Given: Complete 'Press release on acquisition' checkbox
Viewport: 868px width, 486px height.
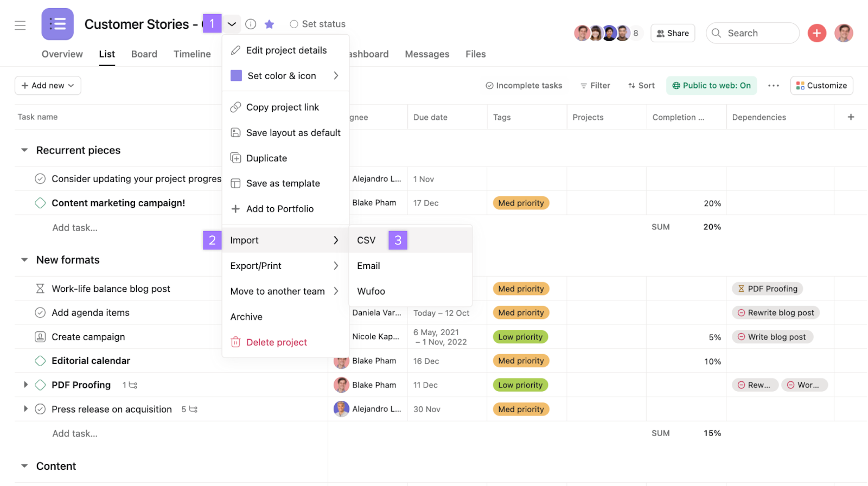Looking at the screenshot, I should point(40,410).
